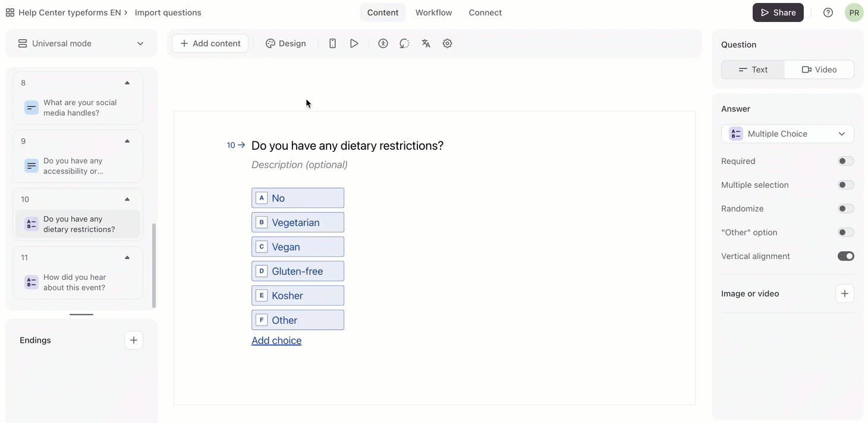Click the help question mark icon

828,12
